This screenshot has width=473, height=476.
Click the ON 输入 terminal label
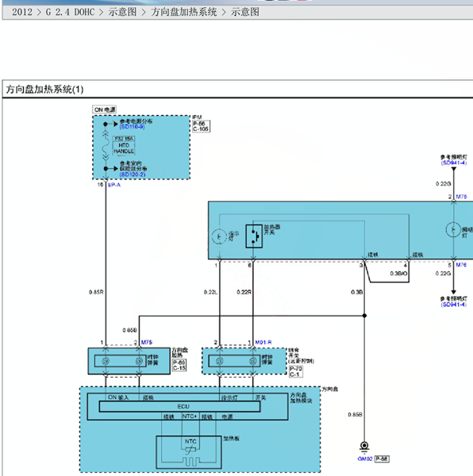(x=118, y=397)
